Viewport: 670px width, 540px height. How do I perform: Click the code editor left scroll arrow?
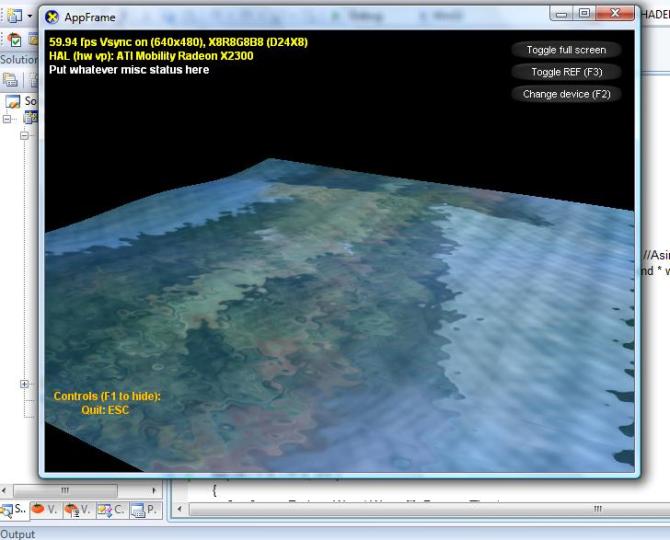click(x=179, y=509)
